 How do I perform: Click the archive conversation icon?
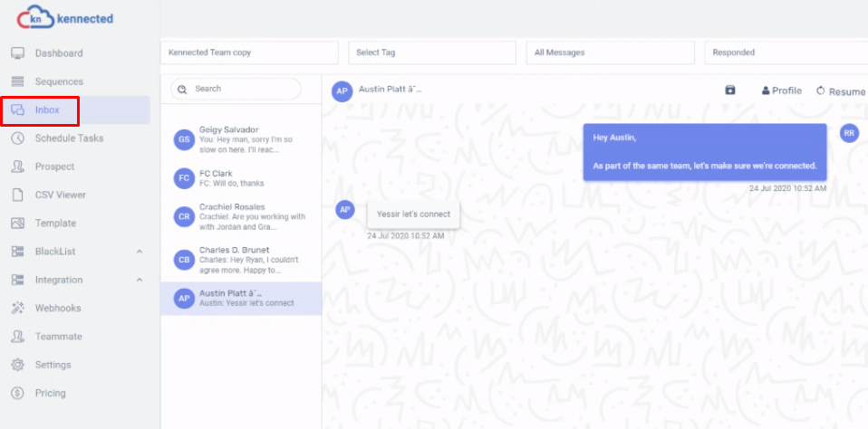(x=730, y=91)
